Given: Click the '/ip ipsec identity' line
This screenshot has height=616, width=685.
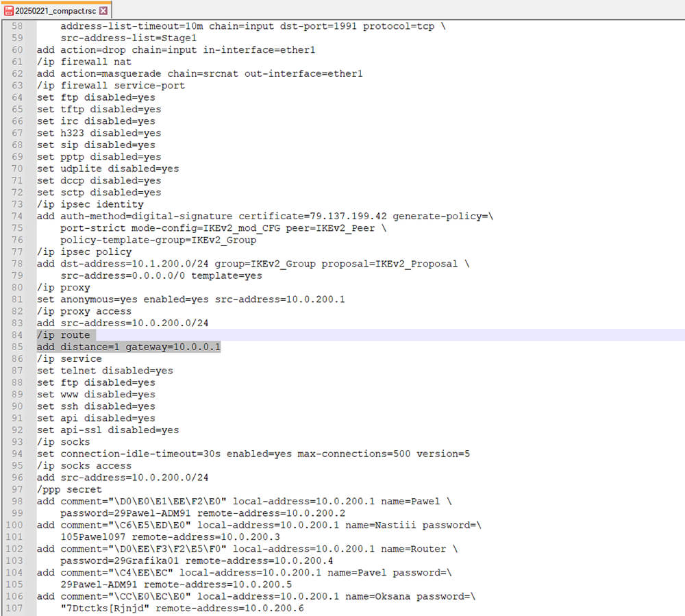Looking at the screenshot, I should pos(90,204).
